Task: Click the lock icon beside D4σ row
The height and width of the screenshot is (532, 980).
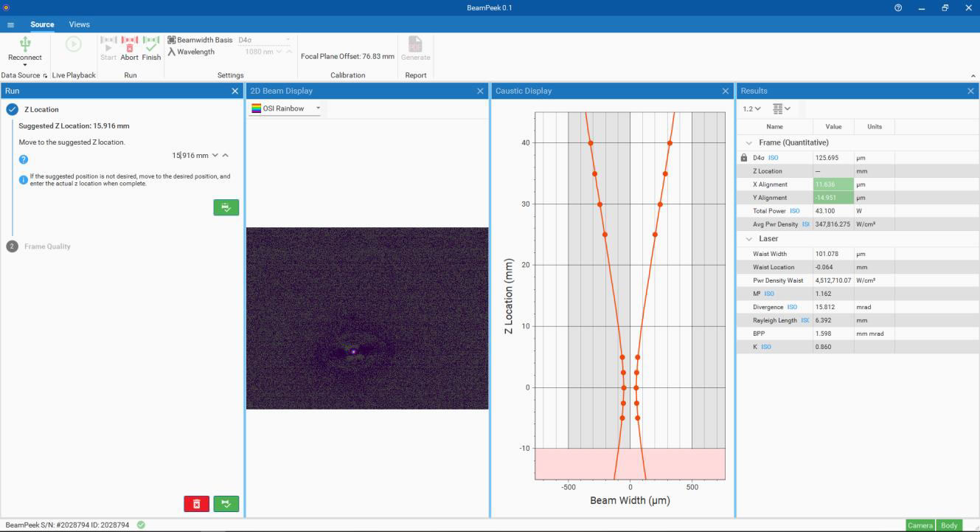Action: point(744,158)
